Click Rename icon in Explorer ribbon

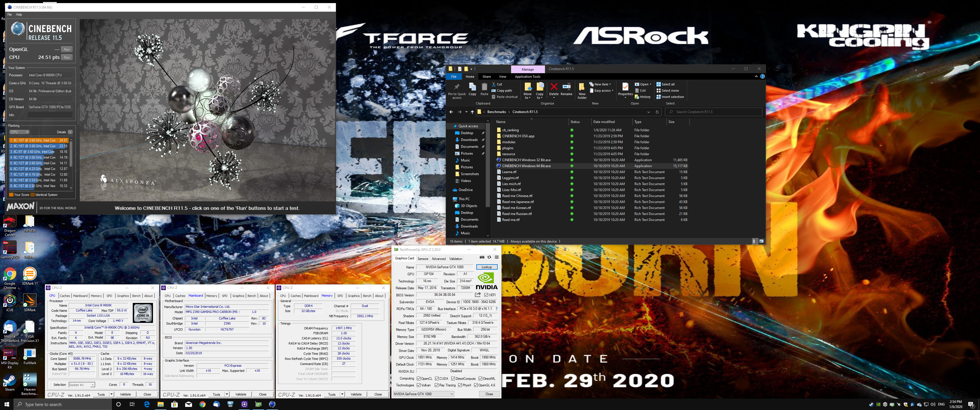[566, 87]
